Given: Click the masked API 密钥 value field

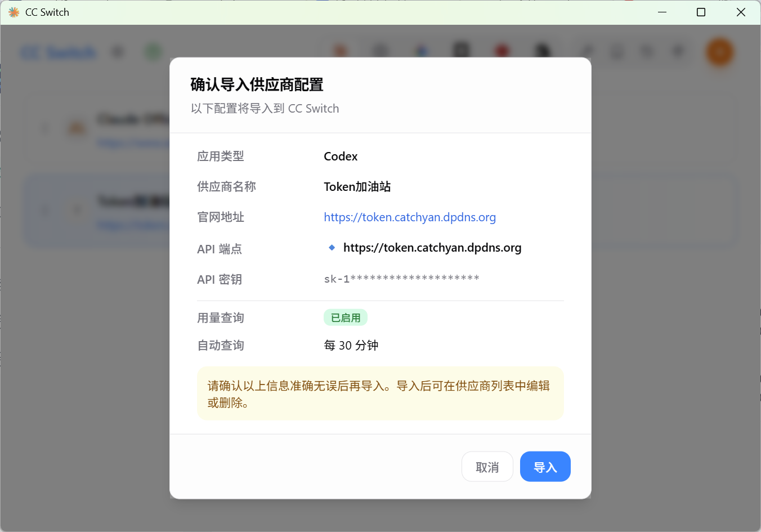Looking at the screenshot, I should pos(401,278).
